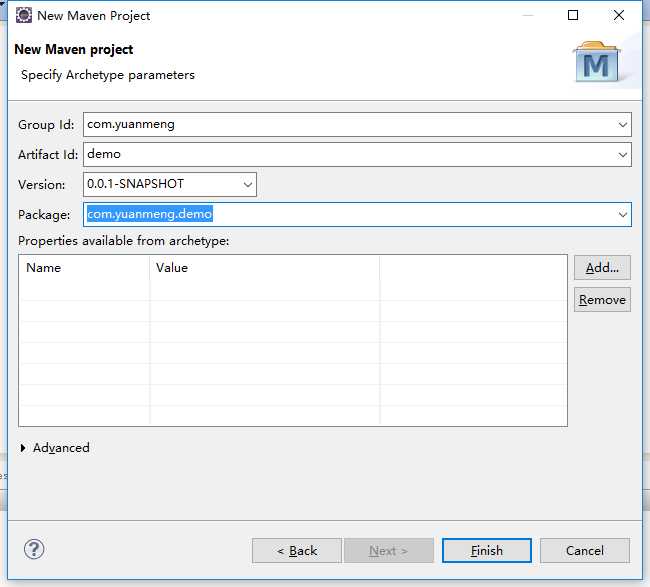Click the Package label
This screenshot has height=587, width=650.
44,215
